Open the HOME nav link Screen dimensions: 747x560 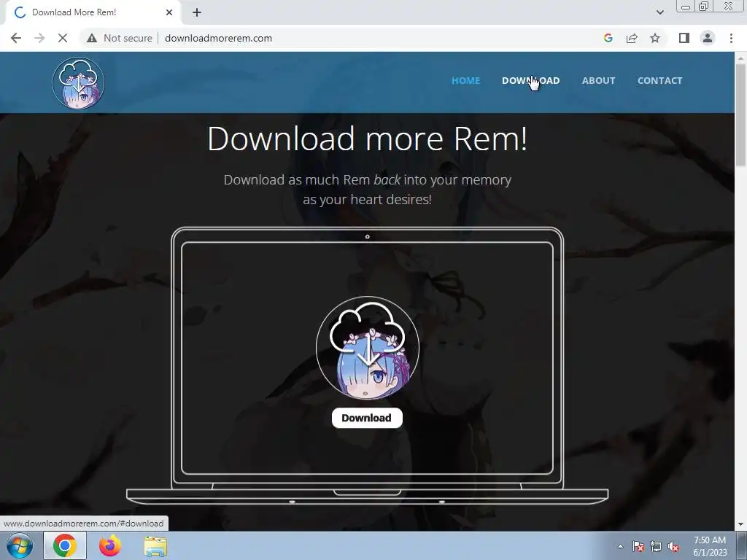[465, 80]
